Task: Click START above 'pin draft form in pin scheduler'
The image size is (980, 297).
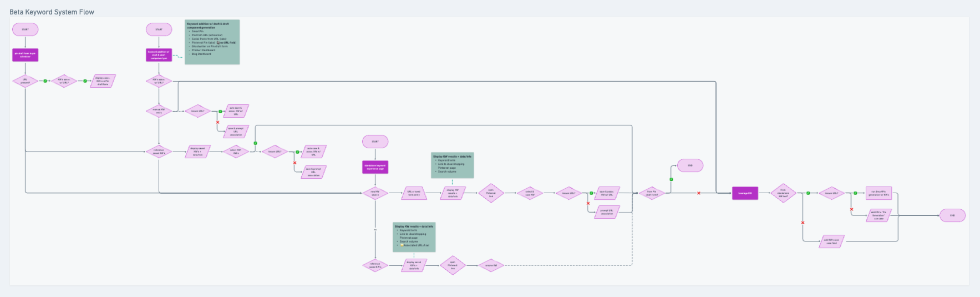Action: (26, 29)
